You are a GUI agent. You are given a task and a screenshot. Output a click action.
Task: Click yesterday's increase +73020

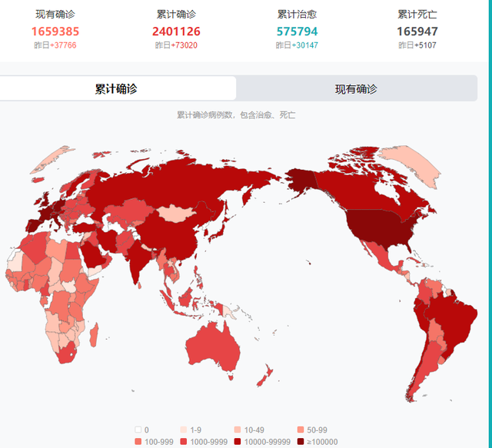(x=184, y=45)
